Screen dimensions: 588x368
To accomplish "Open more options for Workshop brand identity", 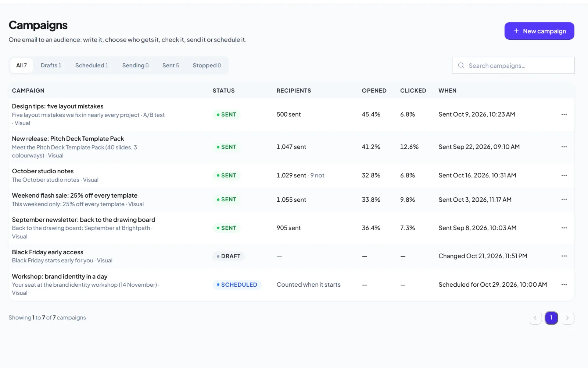I will (564, 284).
